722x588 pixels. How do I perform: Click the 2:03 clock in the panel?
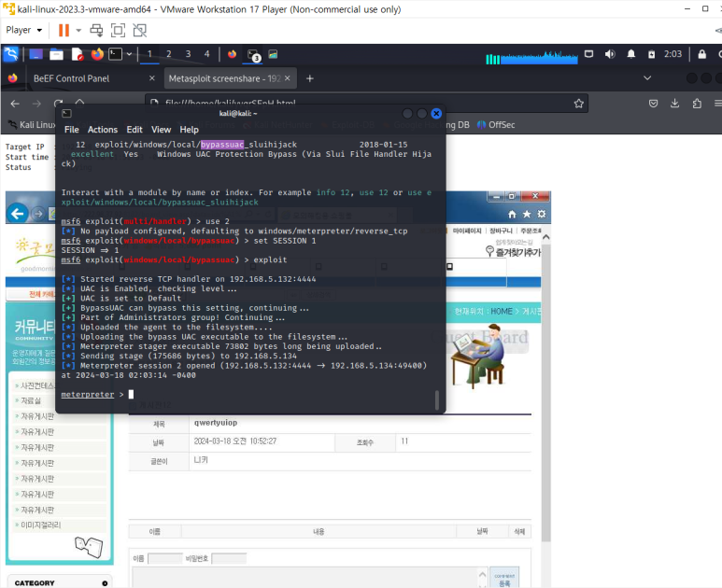pos(672,54)
